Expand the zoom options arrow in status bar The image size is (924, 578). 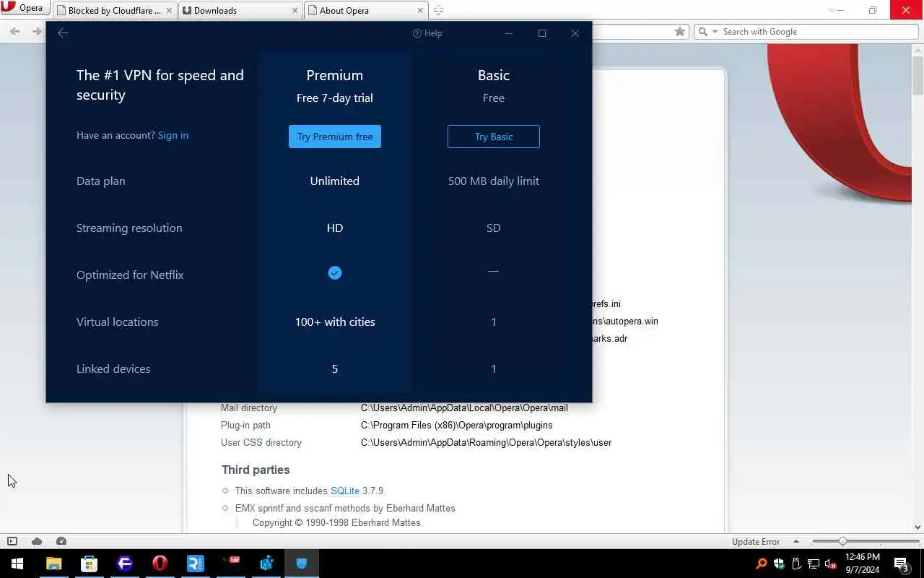pyautogui.click(x=796, y=541)
